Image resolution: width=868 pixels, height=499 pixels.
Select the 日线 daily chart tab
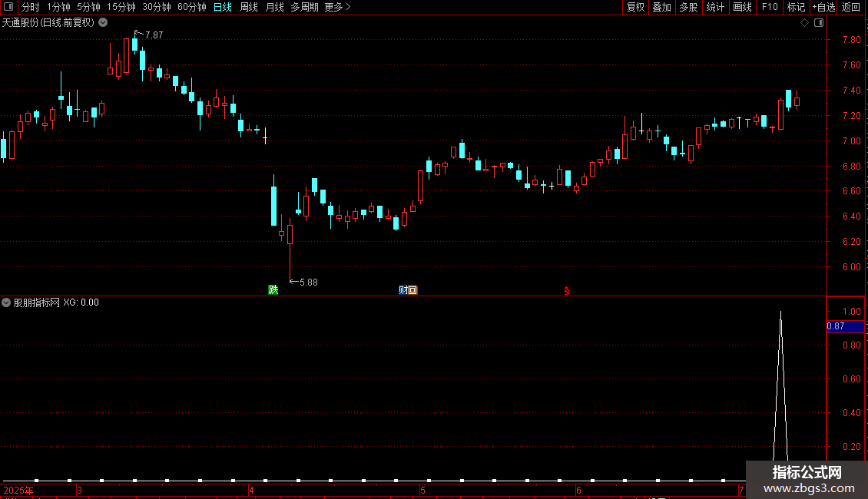(223, 7)
